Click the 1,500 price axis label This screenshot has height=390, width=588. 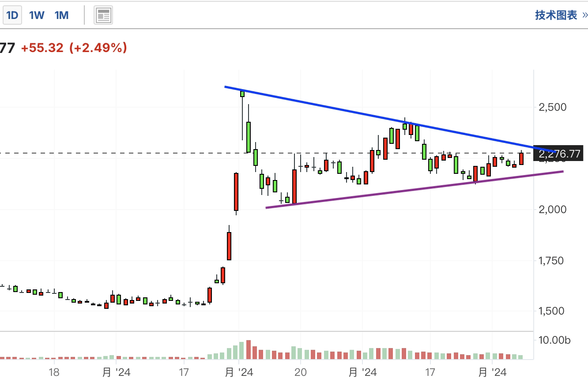coord(551,311)
